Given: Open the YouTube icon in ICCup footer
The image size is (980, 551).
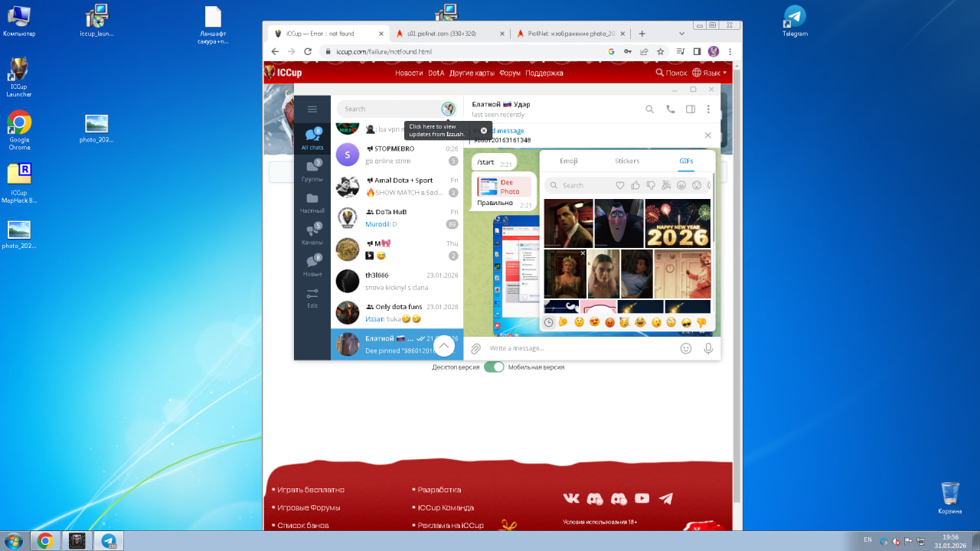Looking at the screenshot, I should (642, 498).
